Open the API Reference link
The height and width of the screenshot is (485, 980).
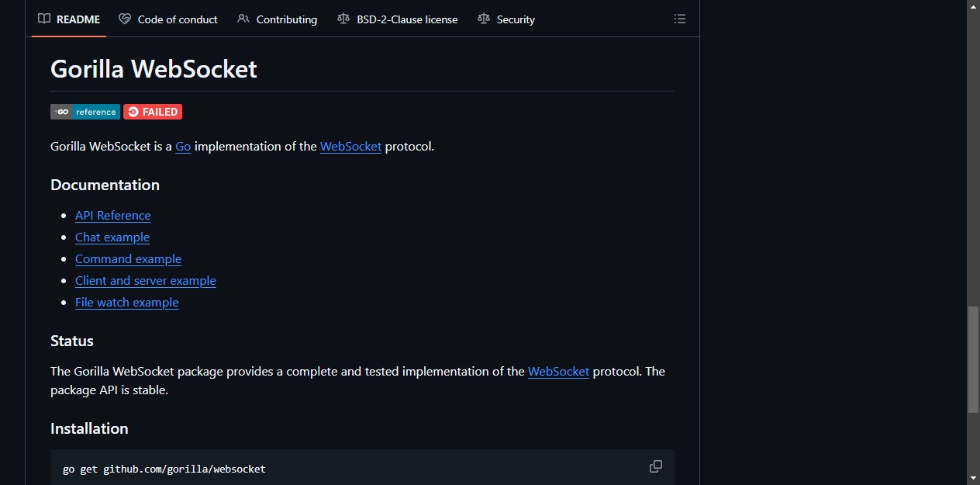(x=113, y=216)
